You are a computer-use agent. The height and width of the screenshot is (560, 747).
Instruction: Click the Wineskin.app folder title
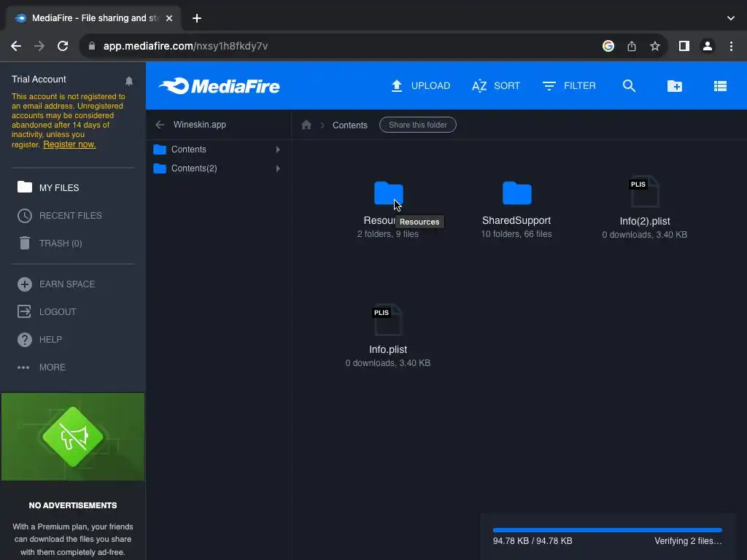(x=200, y=124)
